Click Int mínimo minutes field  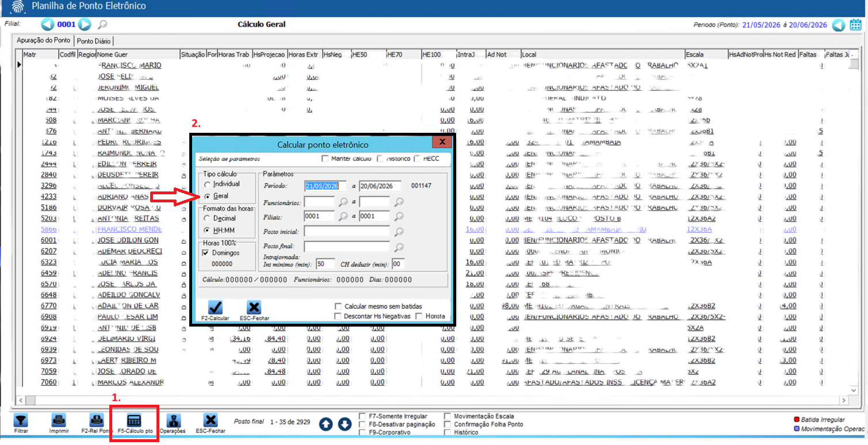[x=325, y=264]
